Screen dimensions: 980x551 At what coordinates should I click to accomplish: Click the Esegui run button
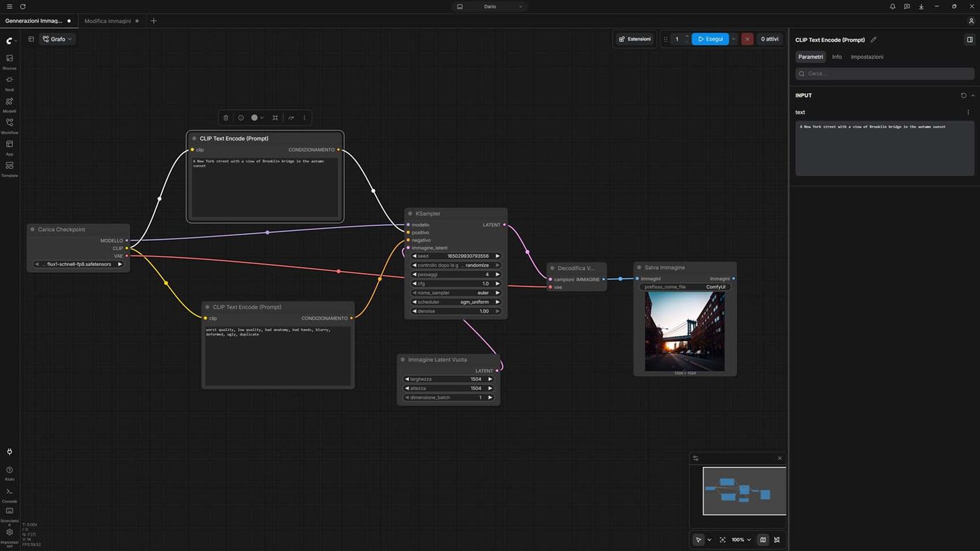(710, 39)
